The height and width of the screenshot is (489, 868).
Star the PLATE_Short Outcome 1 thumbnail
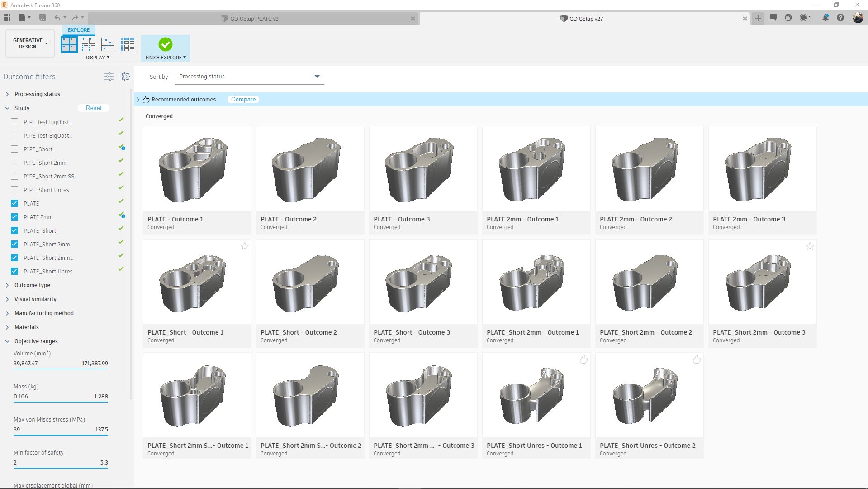(245, 246)
